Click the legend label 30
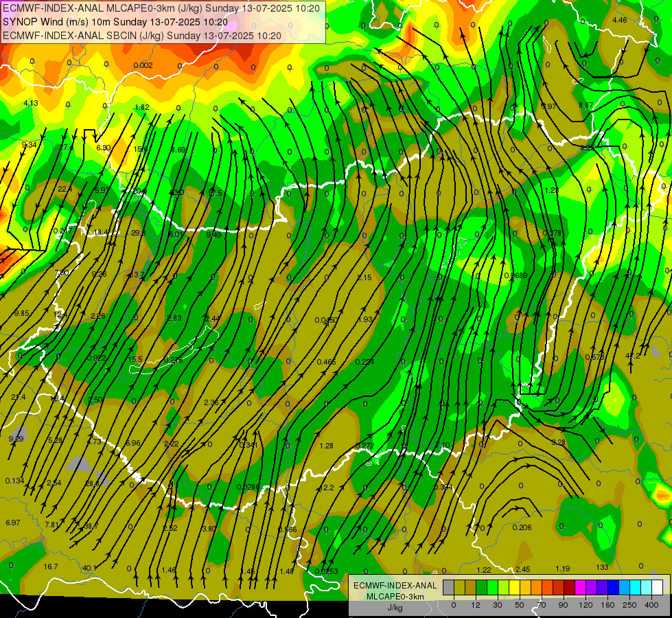 pyautogui.click(x=497, y=605)
